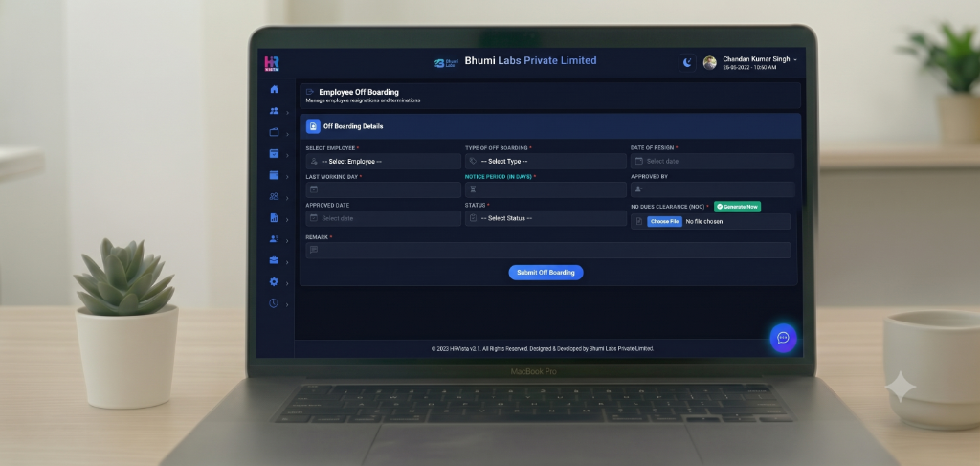Click the Off Boarding Details document icon
The height and width of the screenshot is (466, 980).
(313, 126)
